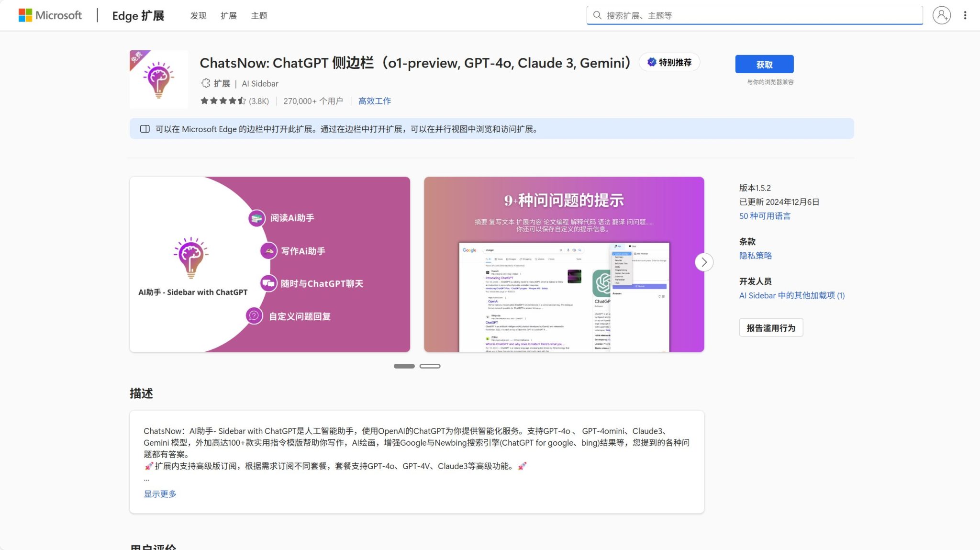Open the search magnifier icon
The image size is (980, 550).
598,15
